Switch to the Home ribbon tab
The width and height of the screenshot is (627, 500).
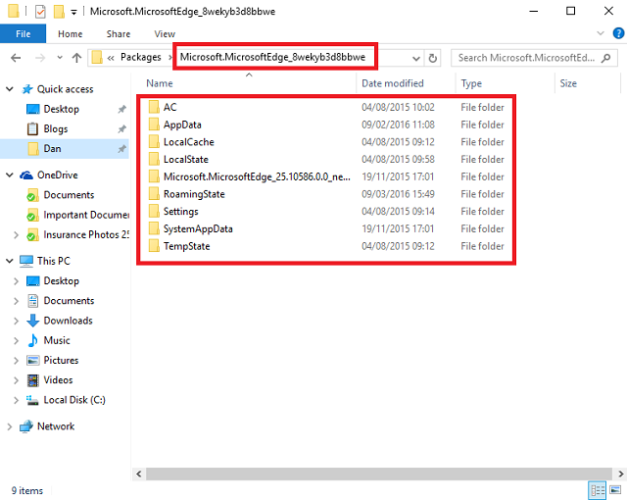(x=70, y=34)
